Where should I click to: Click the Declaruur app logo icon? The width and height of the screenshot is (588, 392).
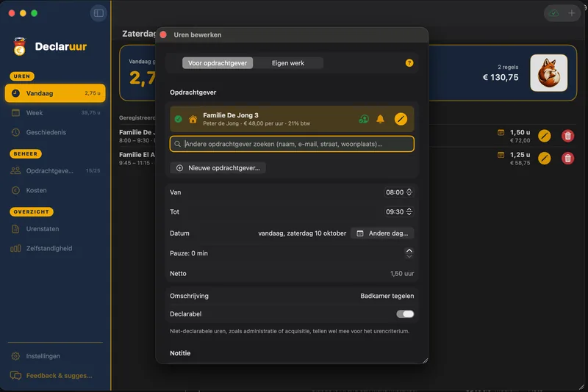20,46
